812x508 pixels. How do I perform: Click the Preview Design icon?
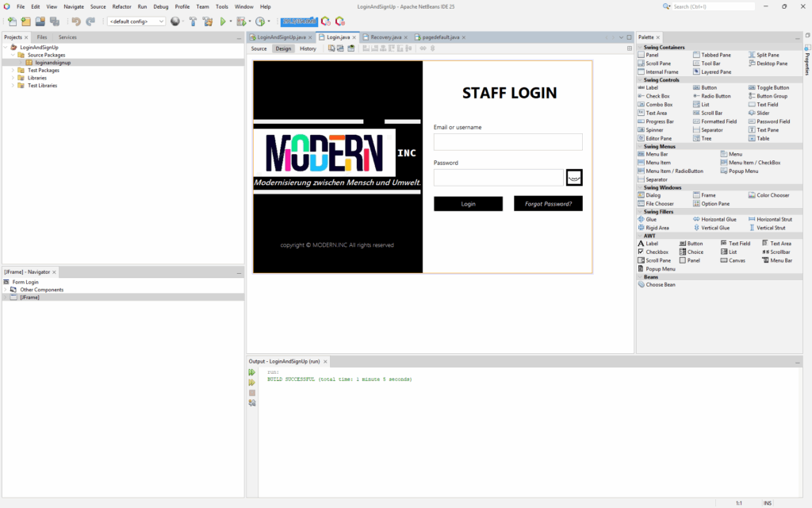click(x=351, y=48)
